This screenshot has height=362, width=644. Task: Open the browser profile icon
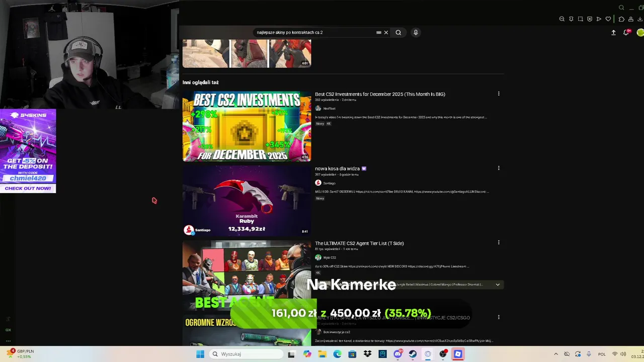tap(631, 19)
